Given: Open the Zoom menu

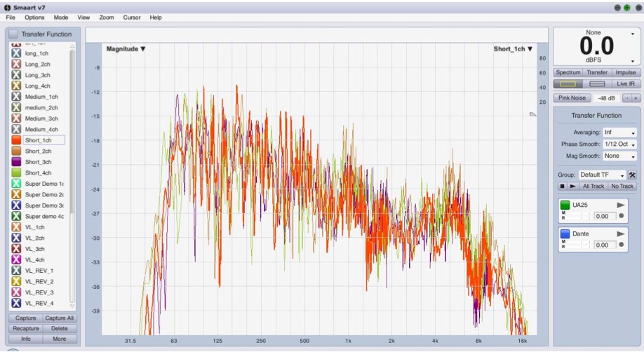Looking at the screenshot, I should tap(107, 18).
